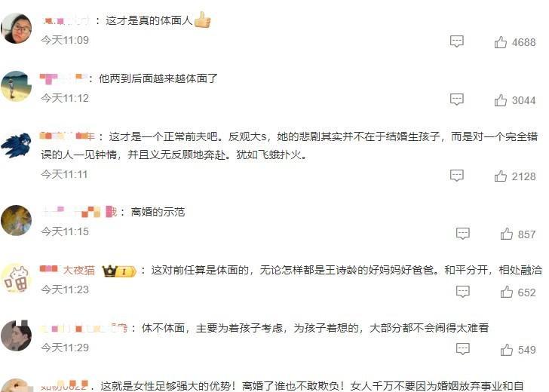Like the comment with 4688 likes

click(x=500, y=42)
